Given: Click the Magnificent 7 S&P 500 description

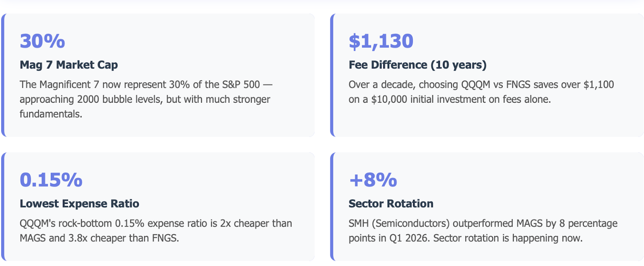Looking at the screenshot, I should pos(146,99).
